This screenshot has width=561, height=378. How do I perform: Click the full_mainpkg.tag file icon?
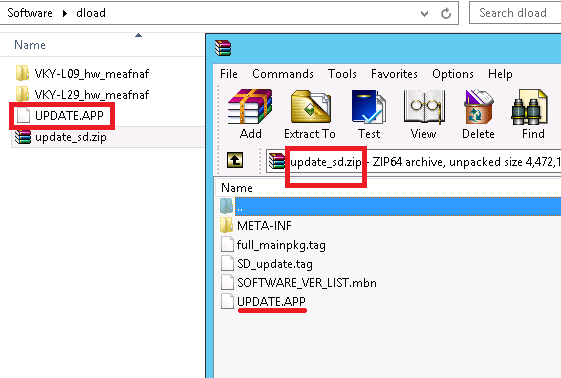pos(227,245)
